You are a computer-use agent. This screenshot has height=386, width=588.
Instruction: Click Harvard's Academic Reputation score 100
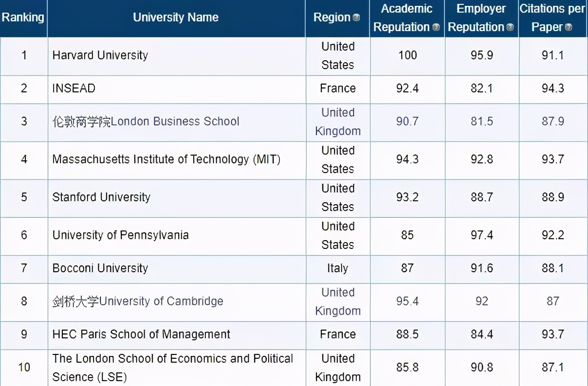[407, 55]
